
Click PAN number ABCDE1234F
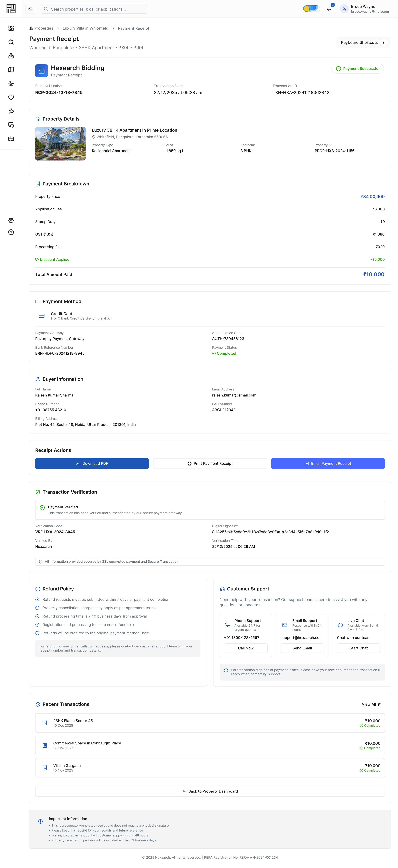point(224,410)
